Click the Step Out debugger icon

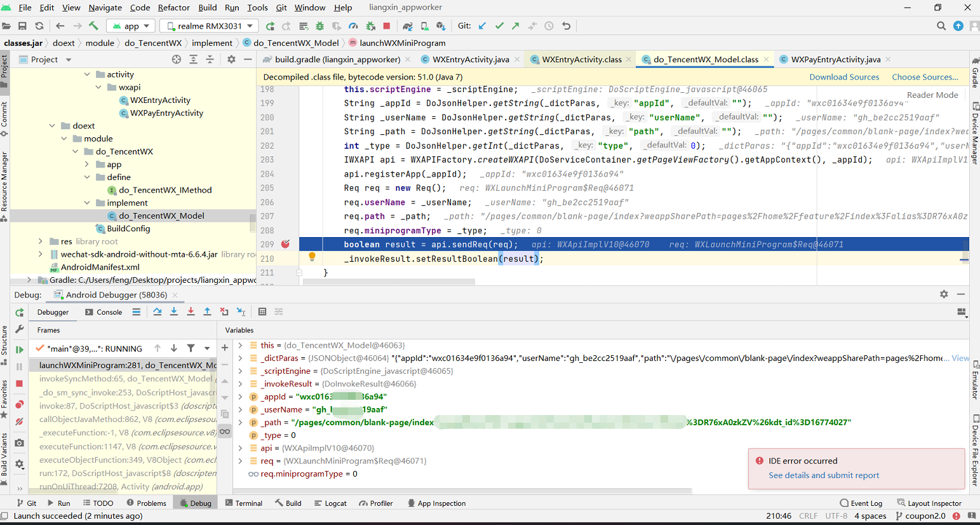point(207,311)
